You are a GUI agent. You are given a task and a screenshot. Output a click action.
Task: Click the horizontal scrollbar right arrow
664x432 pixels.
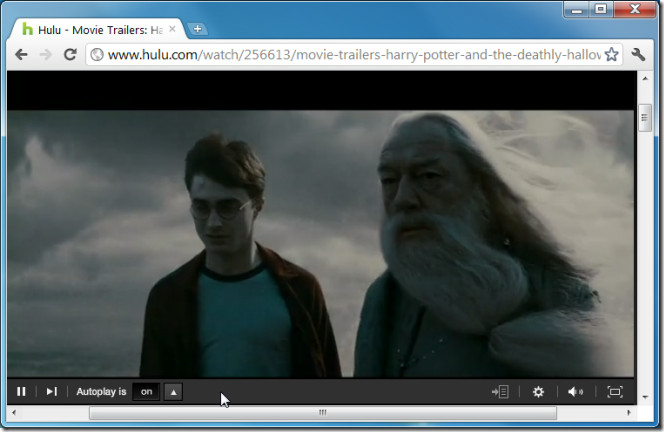coord(628,412)
